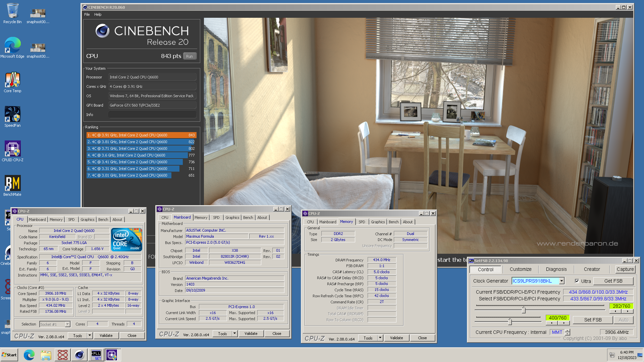The height and width of the screenshot is (362, 644).
Task: Click the Cinebench R20 logo sphere
Action: point(102,31)
